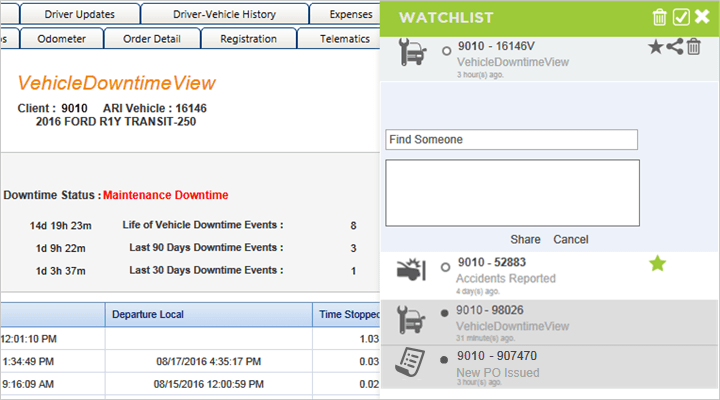Select the 08/17/2016 4:35:17 PM cell
Image resolution: width=720 pixels, height=400 pixels.
click(x=209, y=361)
